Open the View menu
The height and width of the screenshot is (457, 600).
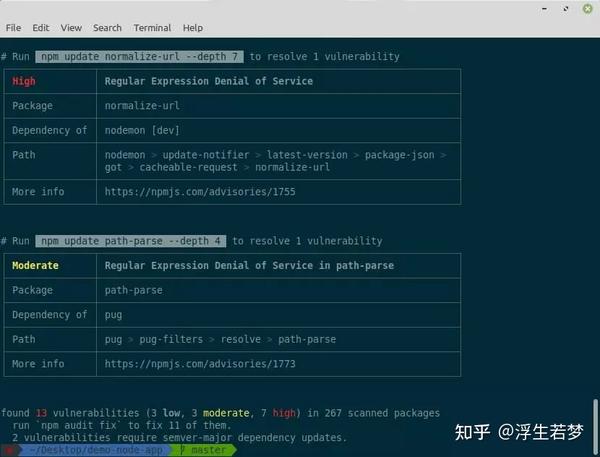pyautogui.click(x=71, y=28)
